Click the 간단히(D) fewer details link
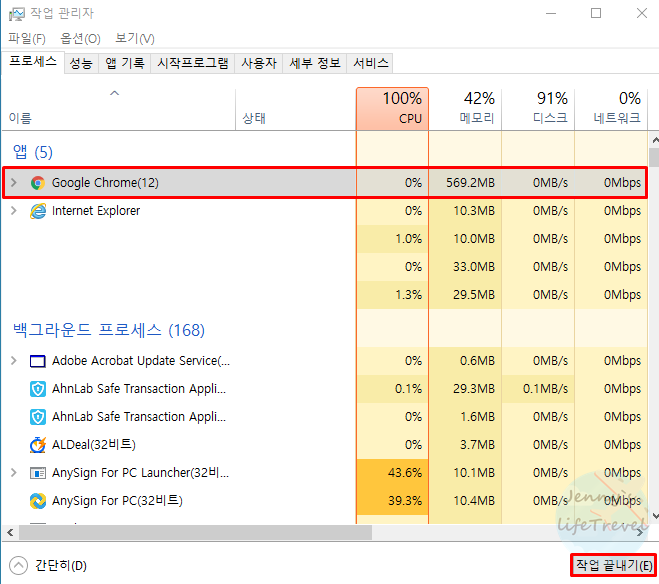This screenshot has width=659, height=584. point(61,566)
